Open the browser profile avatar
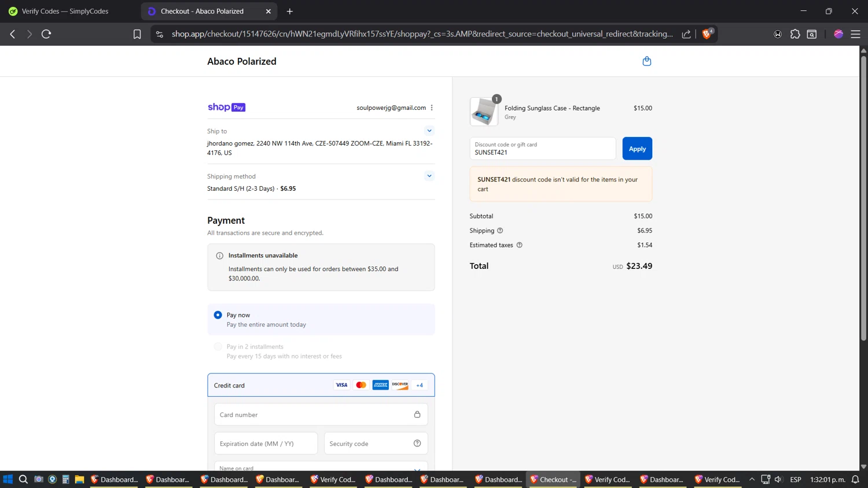868x488 pixels. [838, 34]
